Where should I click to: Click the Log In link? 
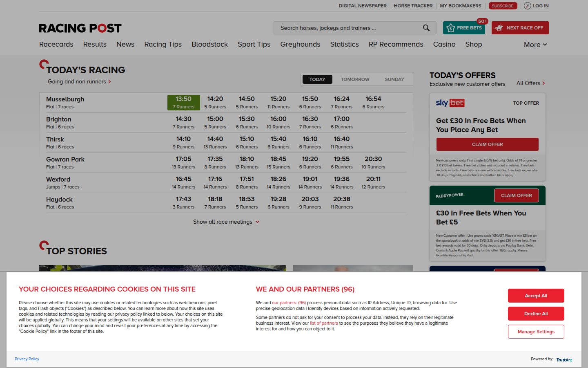coord(541,6)
